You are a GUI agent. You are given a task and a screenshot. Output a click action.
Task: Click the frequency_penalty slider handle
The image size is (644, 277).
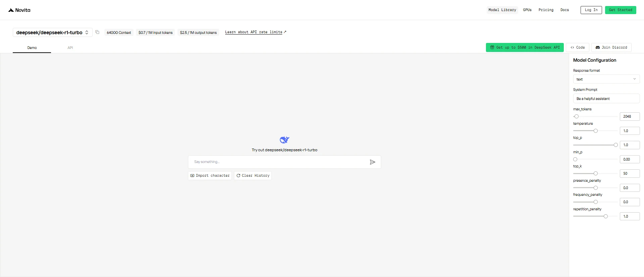coord(596,202)
